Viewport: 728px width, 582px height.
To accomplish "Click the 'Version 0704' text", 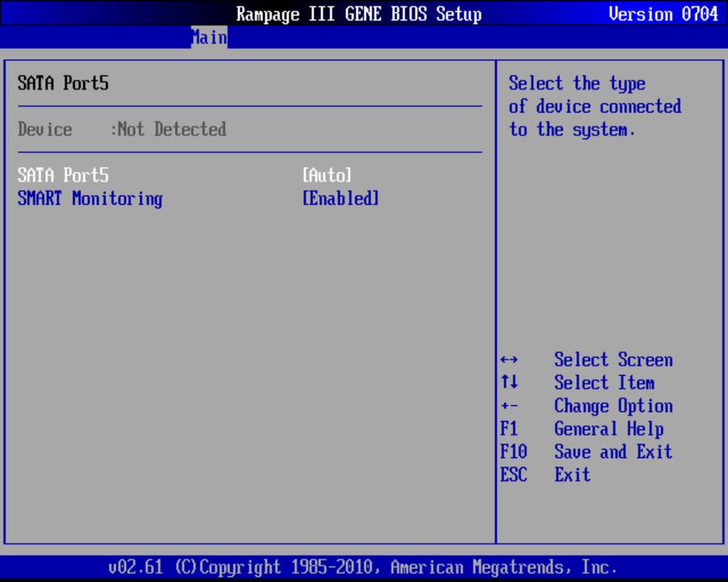I will [663, 14].
